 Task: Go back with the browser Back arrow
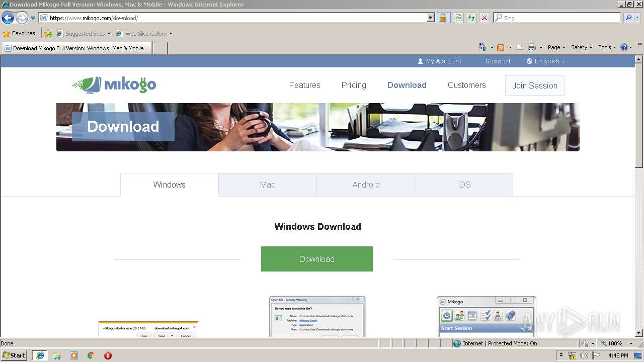point(8,18)
